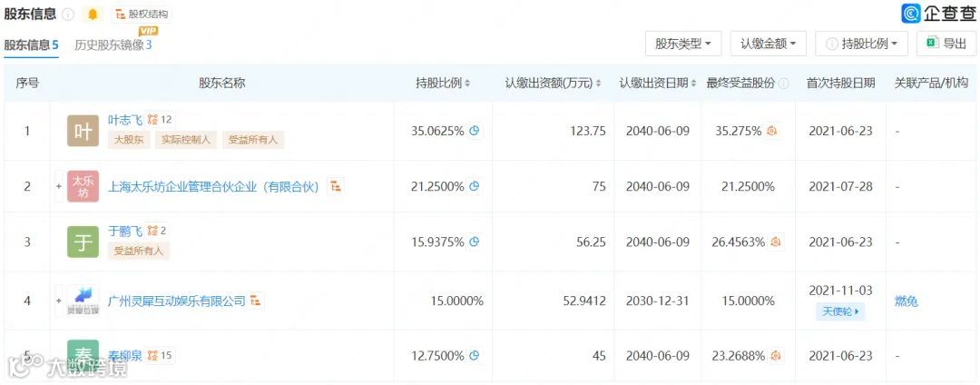Click equity structure icon beside 广州灵犀互动娱乐
This screenshot has height=385, width=980.
(x=256, y=301)
